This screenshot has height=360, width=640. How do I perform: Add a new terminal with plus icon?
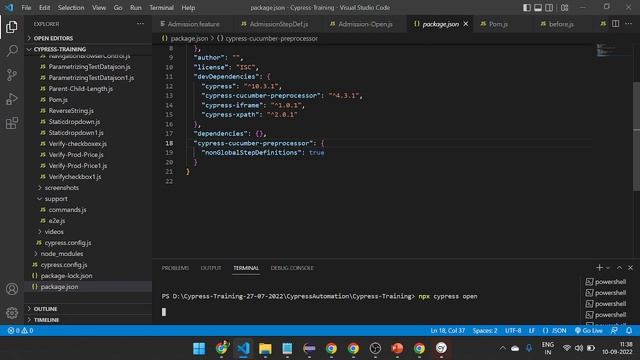[x=599, y=268]
